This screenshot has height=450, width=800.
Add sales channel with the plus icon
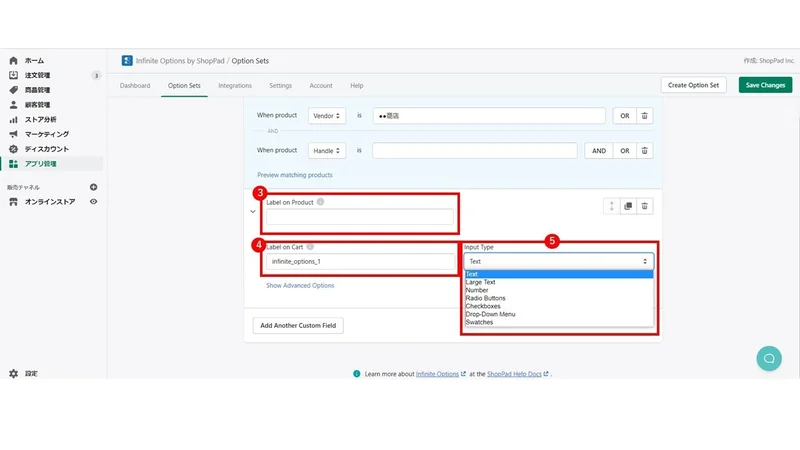coord(93,187)
